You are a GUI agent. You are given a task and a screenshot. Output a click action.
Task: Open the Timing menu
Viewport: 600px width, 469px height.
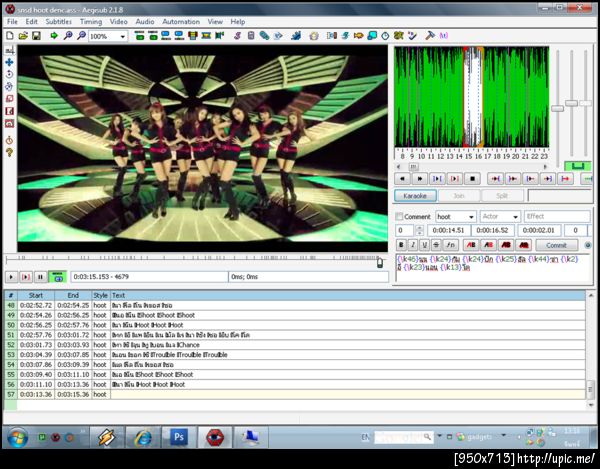tap(91, 22)
